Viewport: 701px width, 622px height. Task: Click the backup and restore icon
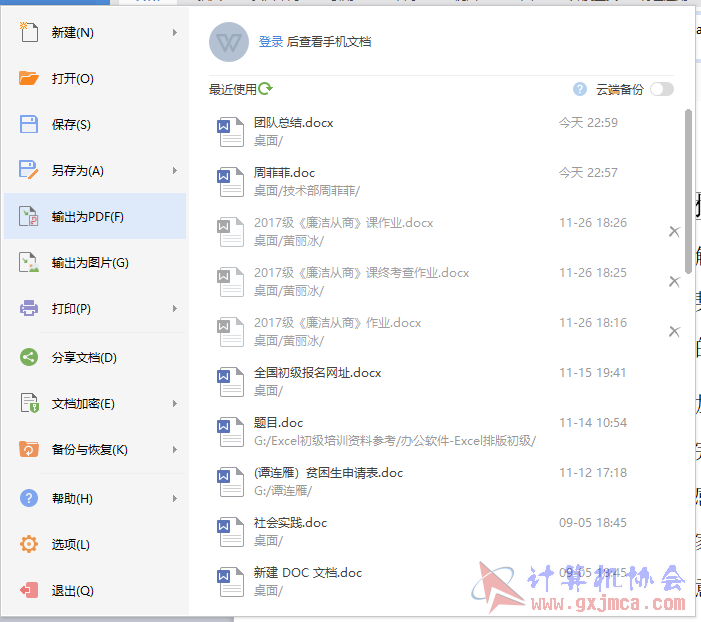pyautogui.click(x=29, y=449)
